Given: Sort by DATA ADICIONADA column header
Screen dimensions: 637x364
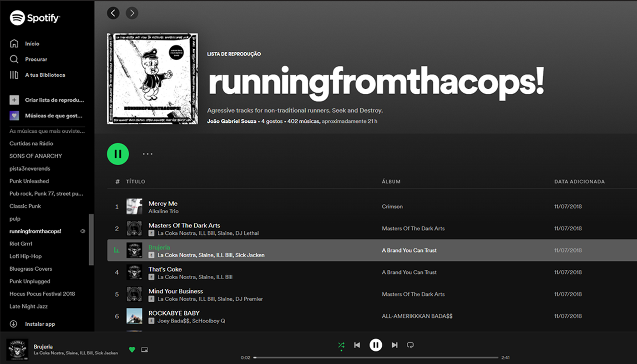Looking at the screenshot, I should [579, 182].
